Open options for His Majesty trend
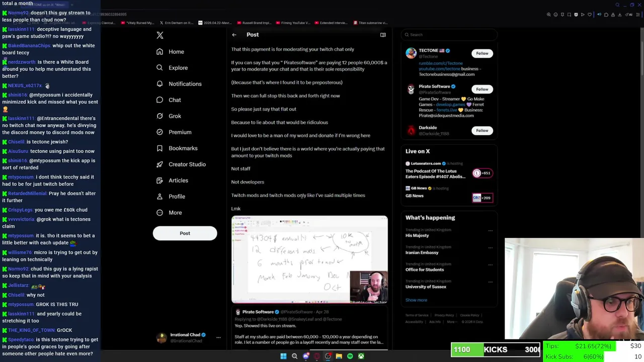Viewport: 644px width, 362px height. pos(491,231)
